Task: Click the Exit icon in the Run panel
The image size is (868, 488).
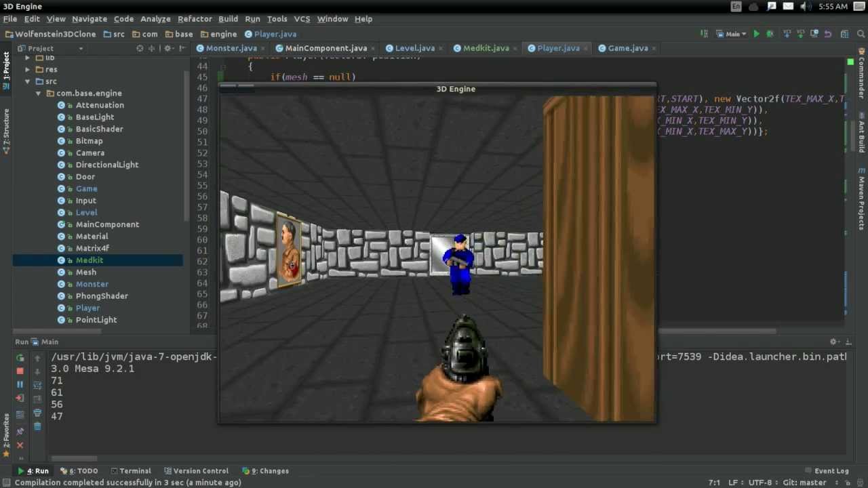Action: point(20,398)
